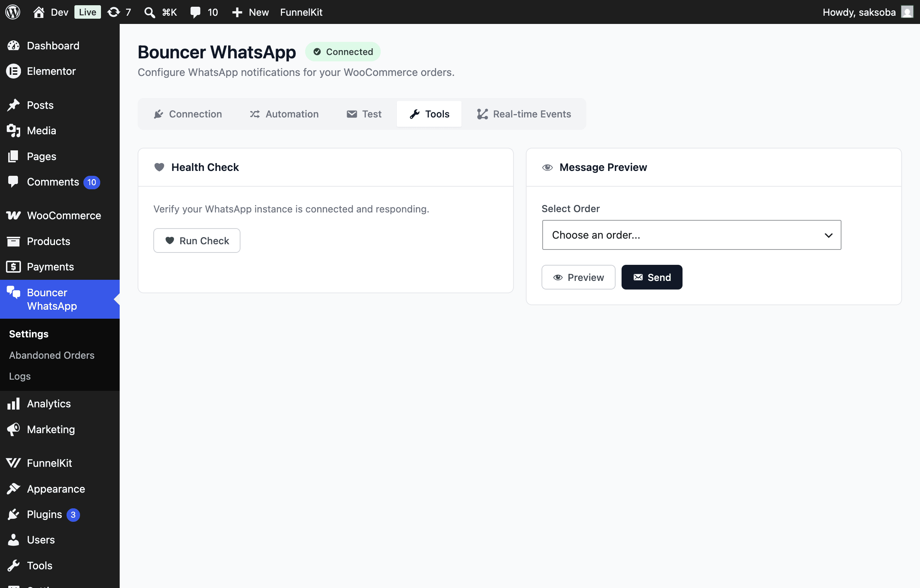Click the Comments 10 count badge
This screenshot has height=588, width=920.
(x=92, y=182)
